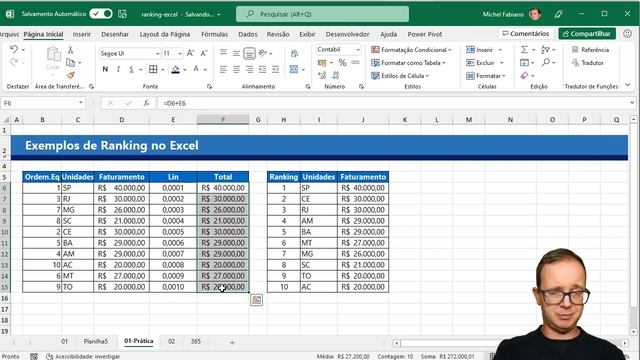
Task: Toggle left text alignment
Action: (x=223, y=69)
